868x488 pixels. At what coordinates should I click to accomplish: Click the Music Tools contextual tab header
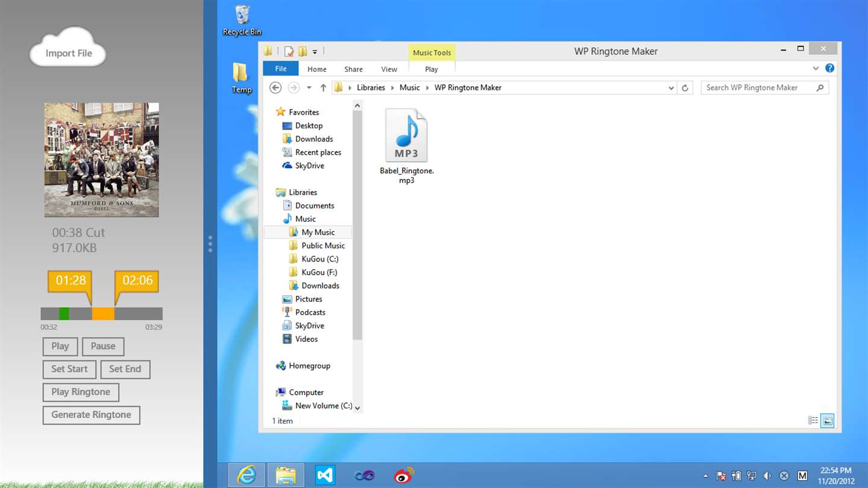432,52
